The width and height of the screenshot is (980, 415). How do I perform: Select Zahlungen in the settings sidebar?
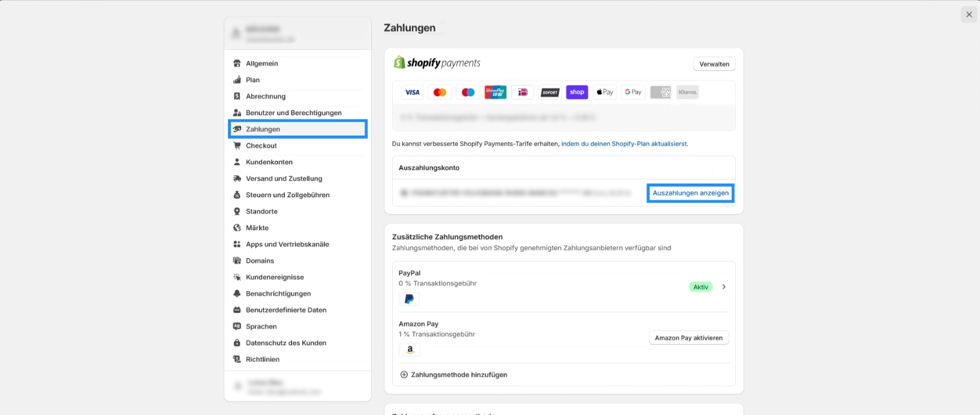tap(297, 129)
